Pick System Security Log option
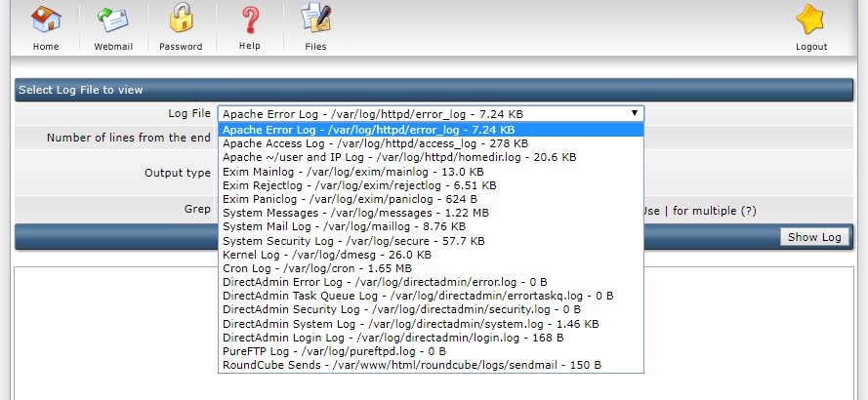The image size is (868, 400). click(x=431, y=241)
